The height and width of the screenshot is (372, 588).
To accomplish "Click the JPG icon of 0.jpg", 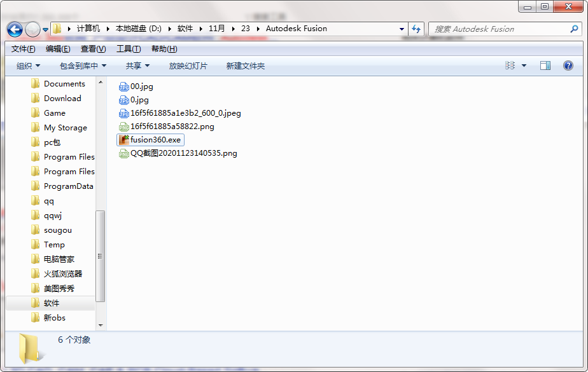I will [123, 100].
